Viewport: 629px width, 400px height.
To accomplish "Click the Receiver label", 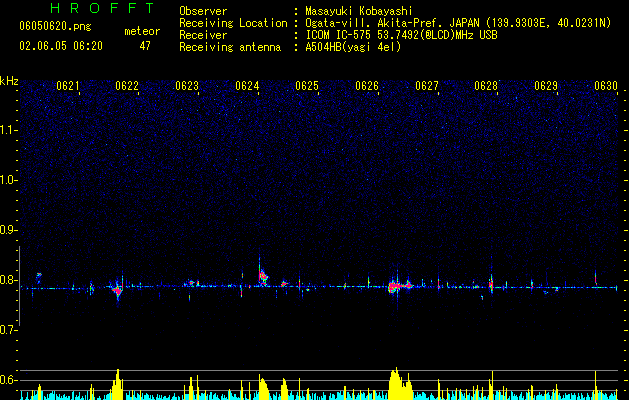I will pyautogui.click(x=203, y=35).
